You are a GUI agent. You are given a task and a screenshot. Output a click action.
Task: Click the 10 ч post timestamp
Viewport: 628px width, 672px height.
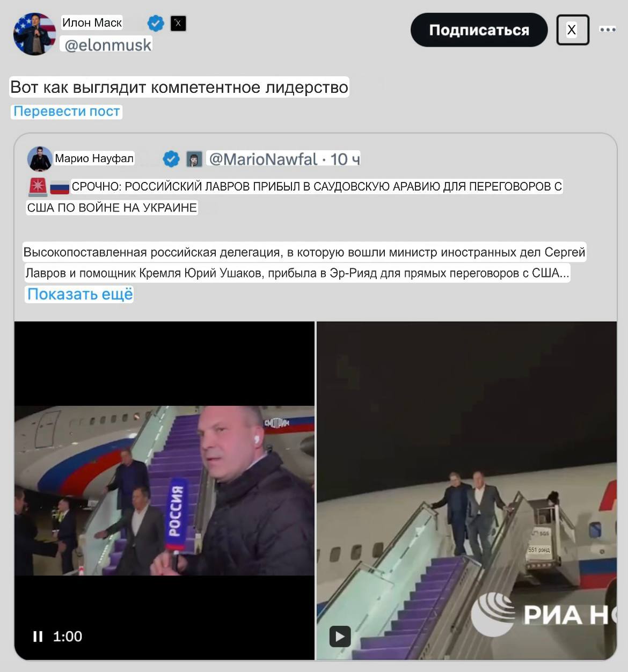tap(345, 159)
